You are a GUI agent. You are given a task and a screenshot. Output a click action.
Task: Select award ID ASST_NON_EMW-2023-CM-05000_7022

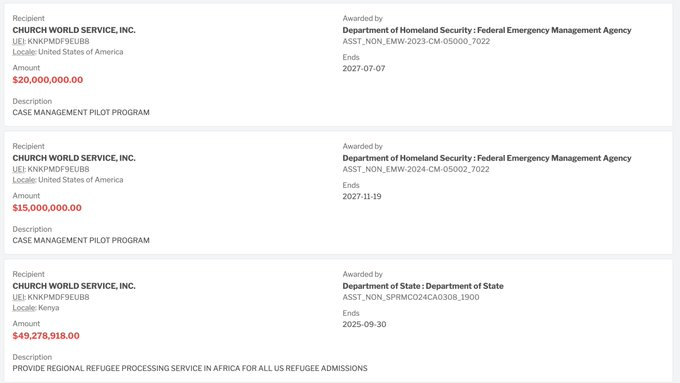pos(416,41)
